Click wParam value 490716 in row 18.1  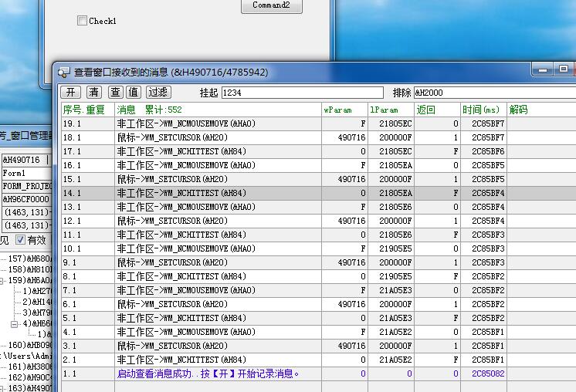pyautogui.click(x=352, y=137)
